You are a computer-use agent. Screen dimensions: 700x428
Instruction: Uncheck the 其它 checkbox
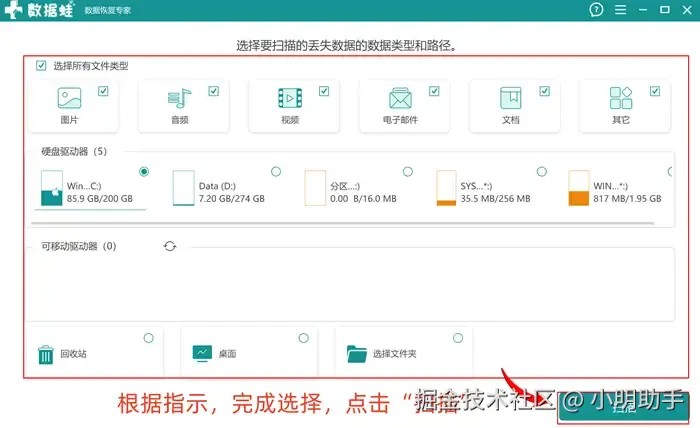(655, 91)
